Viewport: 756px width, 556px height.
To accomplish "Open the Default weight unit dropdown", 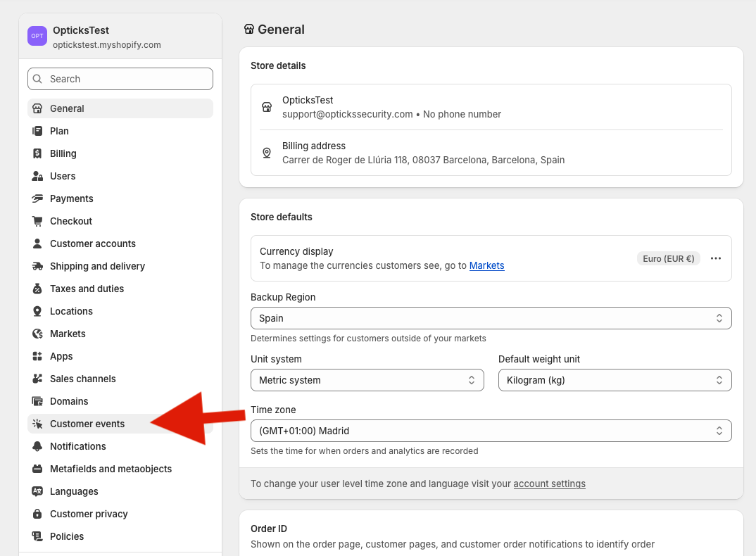I will click(615, 380).
